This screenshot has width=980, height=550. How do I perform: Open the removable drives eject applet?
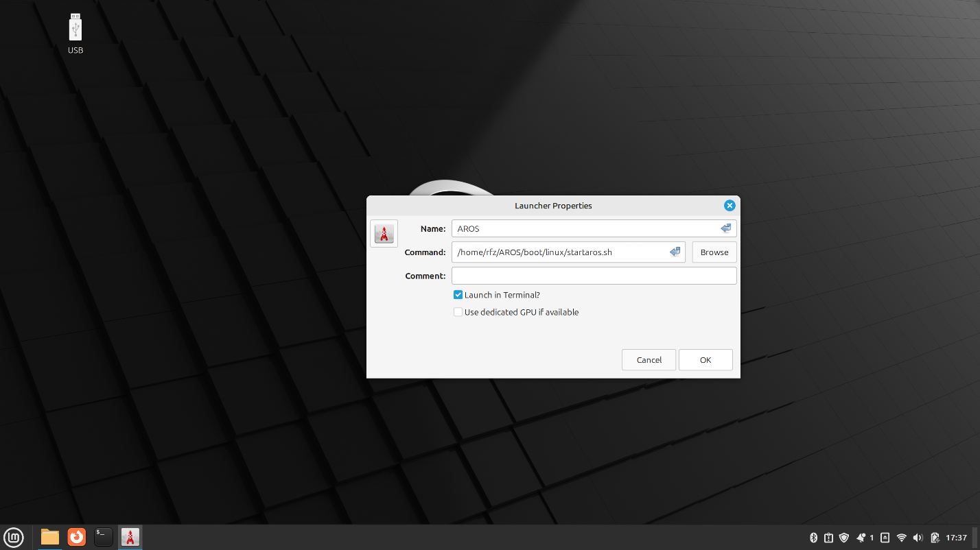[x=885, y=538]
